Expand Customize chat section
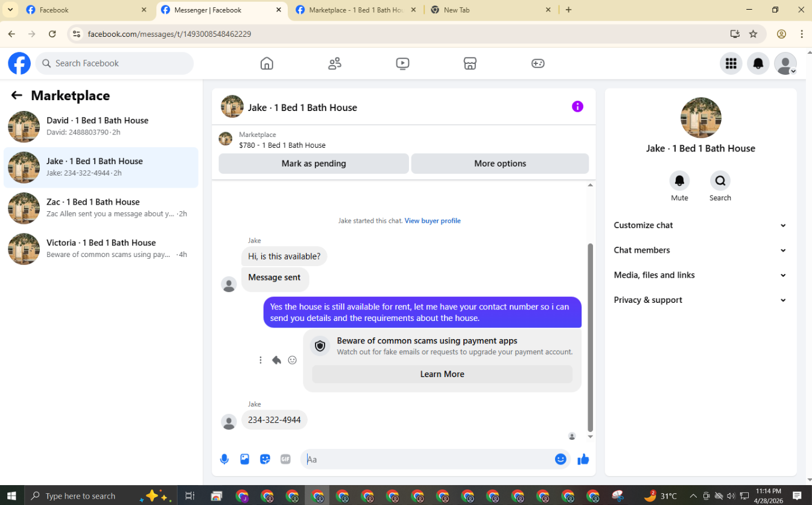Viewport: 812px width, 505px height. pos(700,225)
